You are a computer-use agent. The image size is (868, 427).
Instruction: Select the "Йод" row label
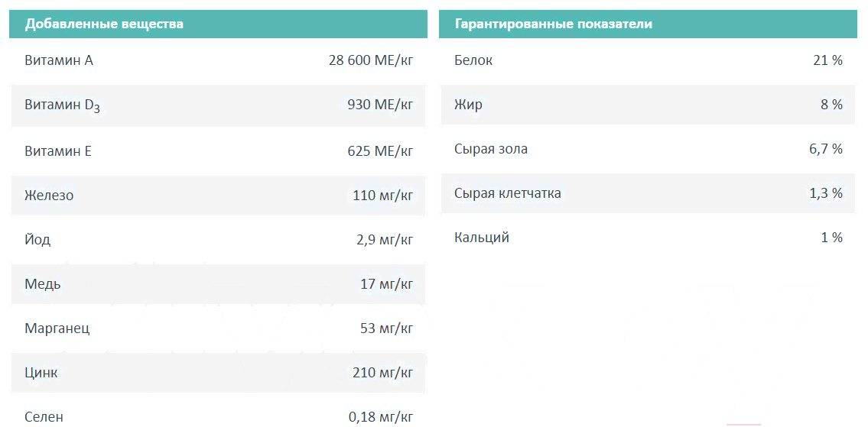click(37, 240)
